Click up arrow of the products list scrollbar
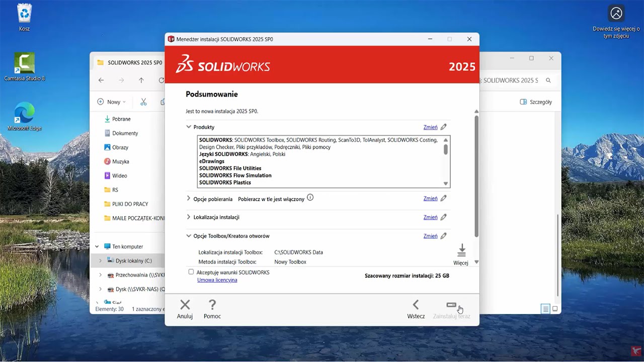The image size is (644, 362). pos(445,140)
